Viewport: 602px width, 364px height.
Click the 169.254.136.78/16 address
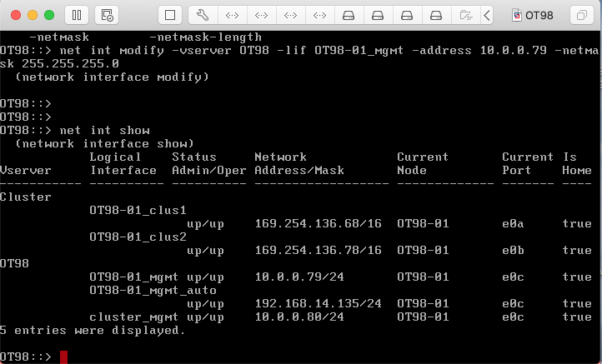click(x=319, y=251)
